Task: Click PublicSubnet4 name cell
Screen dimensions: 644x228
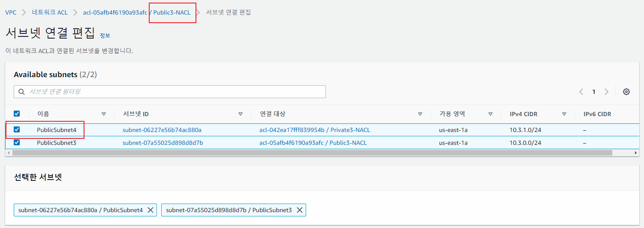Action: pos(57,130)
